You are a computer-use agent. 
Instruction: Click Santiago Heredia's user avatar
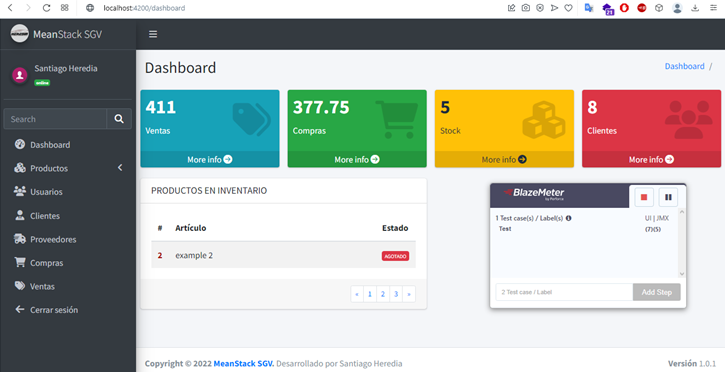pyautogui.click(x=19, y=75)
